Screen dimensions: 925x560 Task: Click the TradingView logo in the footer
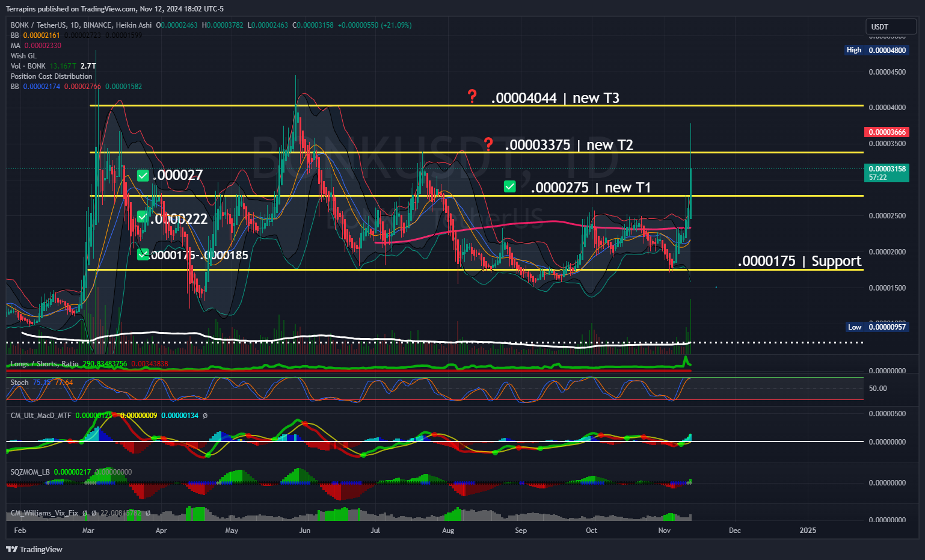tap(34, 549)
